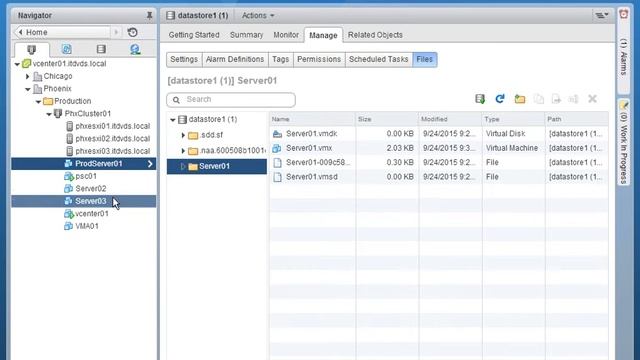Sort files by Modified column
640x360 pixels.
tap(450, 119)
